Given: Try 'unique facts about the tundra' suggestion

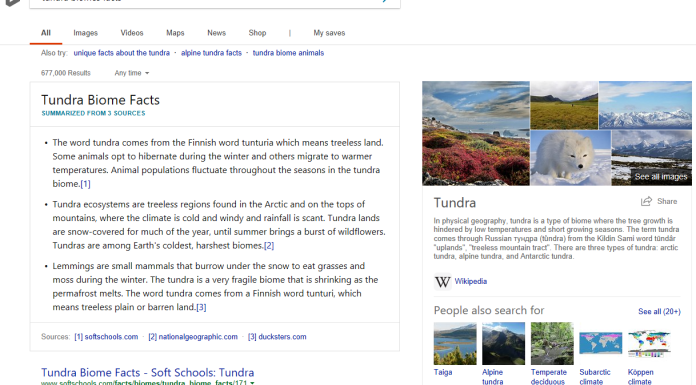Looking at the screenshot, I should [x=122, y=53].
